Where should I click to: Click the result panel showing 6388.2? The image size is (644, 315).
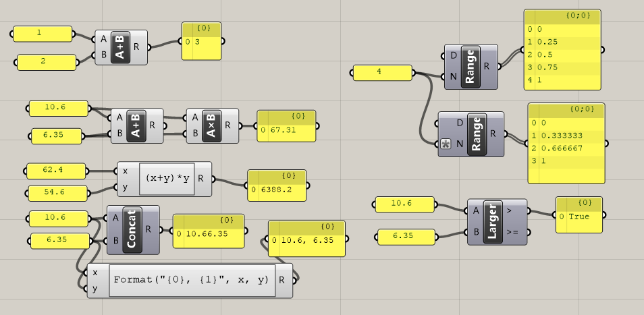[277, 185]
